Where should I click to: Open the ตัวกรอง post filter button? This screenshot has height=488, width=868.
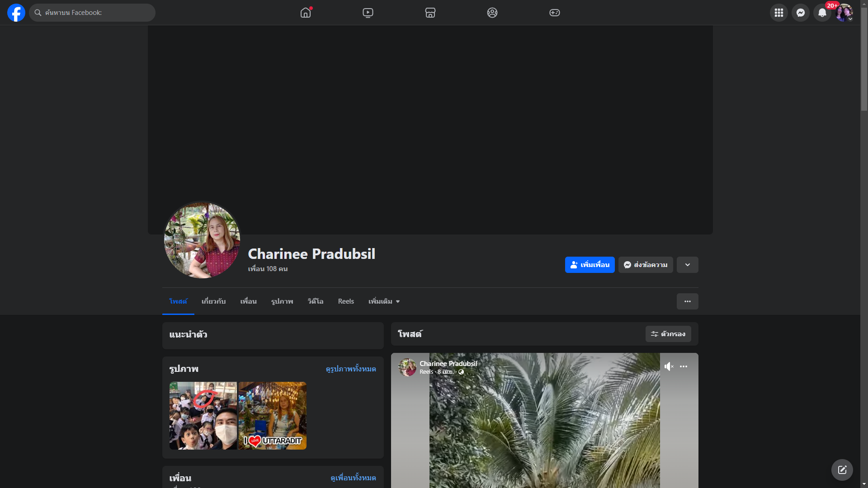pos(668,334)
